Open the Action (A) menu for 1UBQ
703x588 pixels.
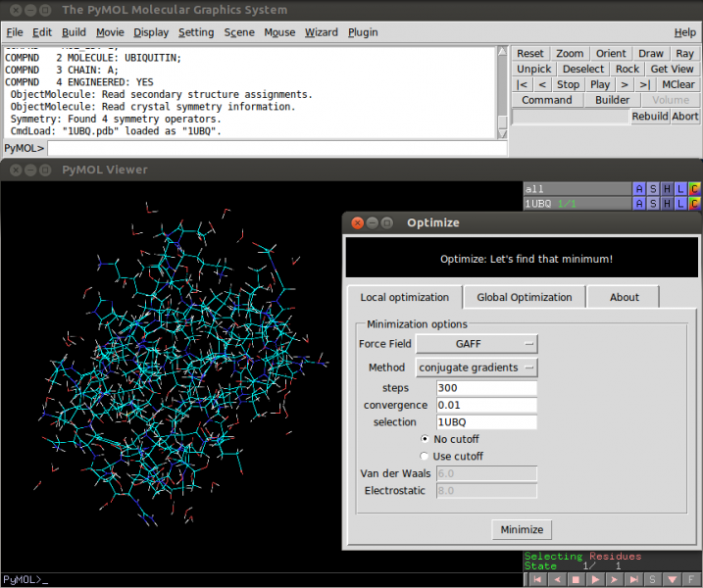point(639,204)
